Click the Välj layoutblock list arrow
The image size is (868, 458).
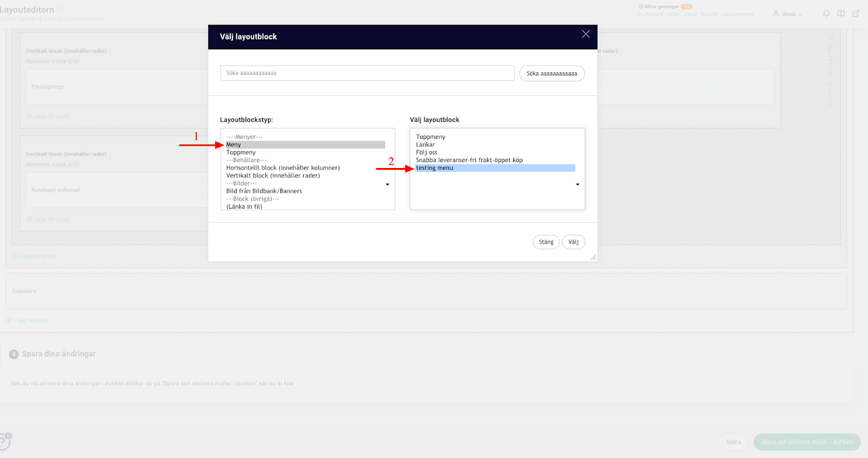tap(578, 185)
